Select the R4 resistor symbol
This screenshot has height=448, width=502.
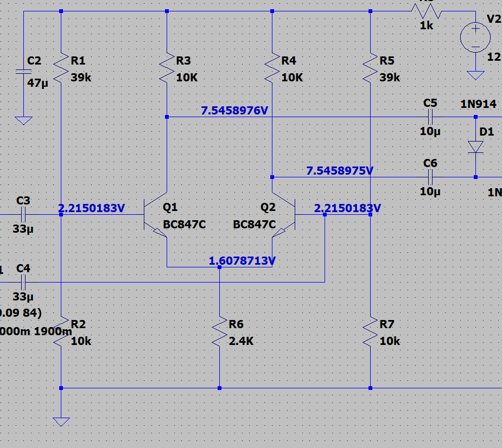(272, 68)
